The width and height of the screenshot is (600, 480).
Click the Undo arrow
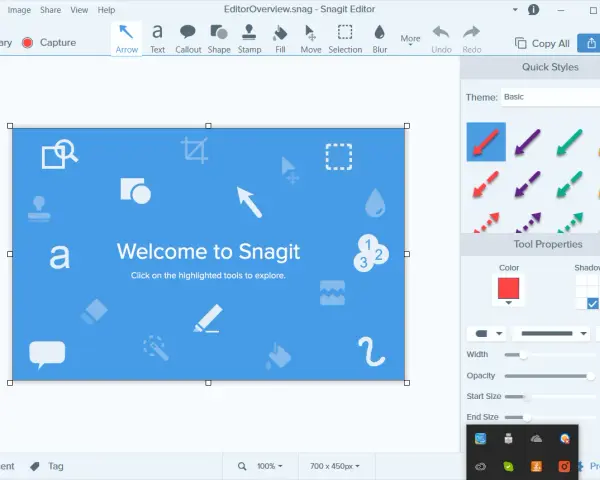[441, 39]
